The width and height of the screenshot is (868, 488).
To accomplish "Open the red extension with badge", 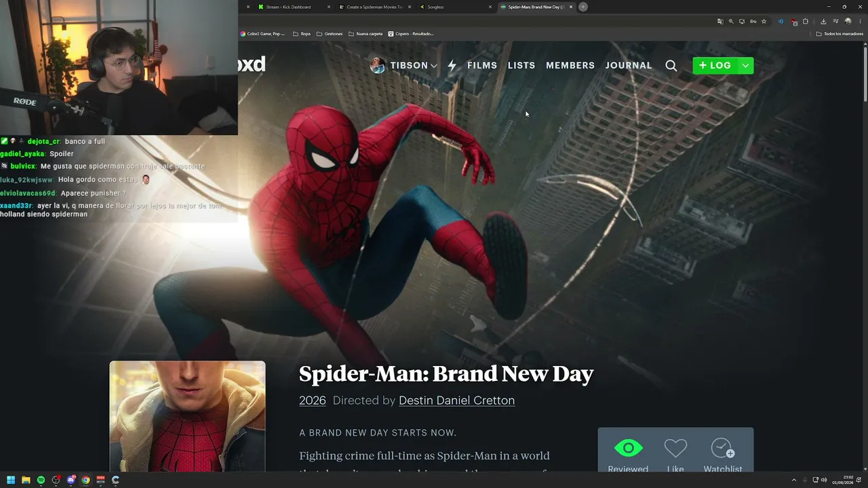I will [x=793, y=22].
